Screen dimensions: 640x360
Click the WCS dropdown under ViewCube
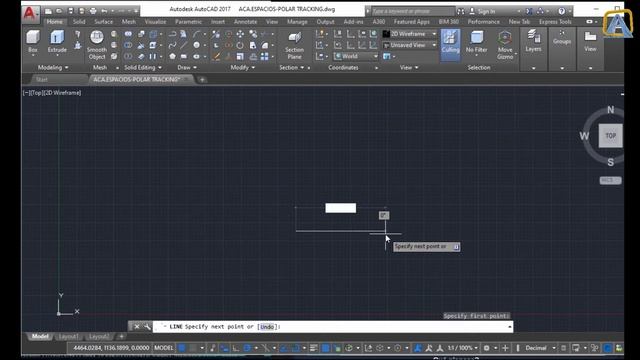click(610, 180)
